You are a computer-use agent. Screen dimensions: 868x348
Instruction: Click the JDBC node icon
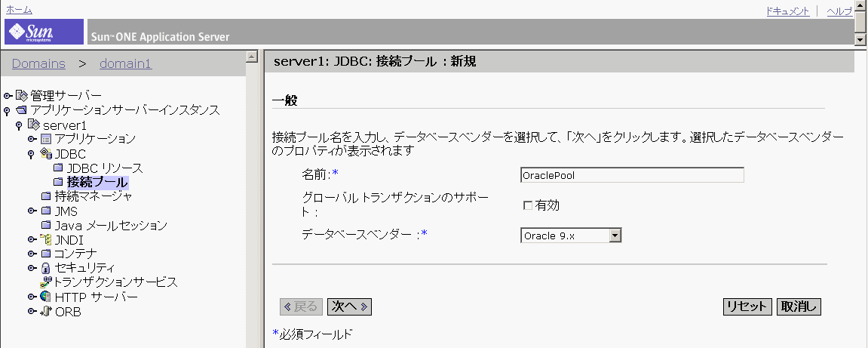pyautogui.click(x=46, y=153)
